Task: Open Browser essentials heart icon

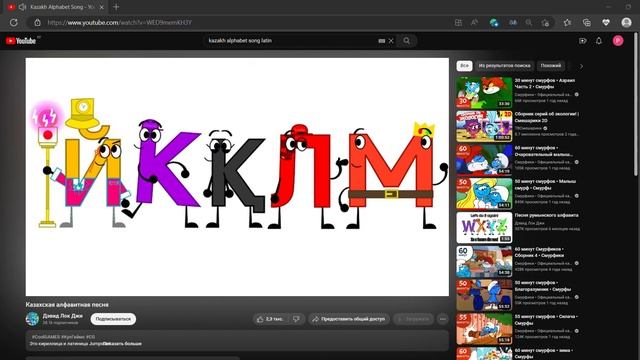Action: (x=606, y=23)
